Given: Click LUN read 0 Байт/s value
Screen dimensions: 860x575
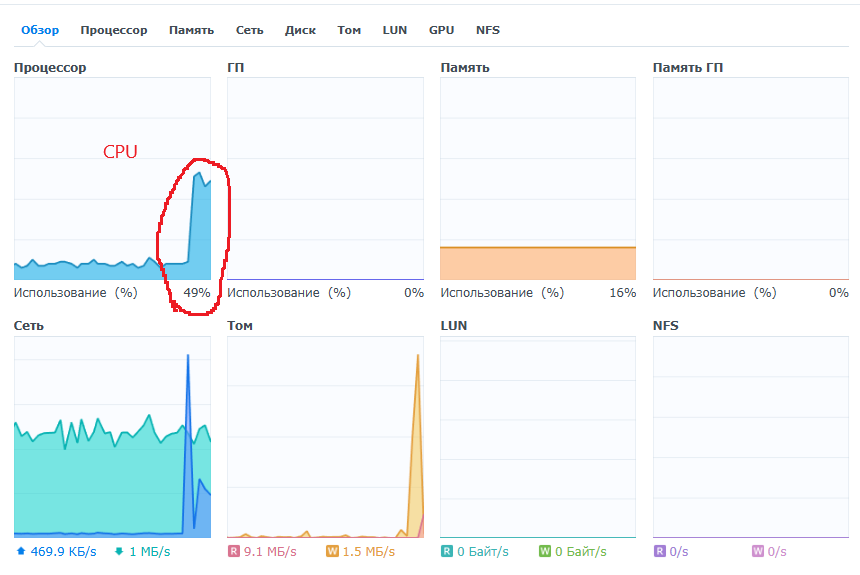Looking at the screenshot, I should coord(483,551).
